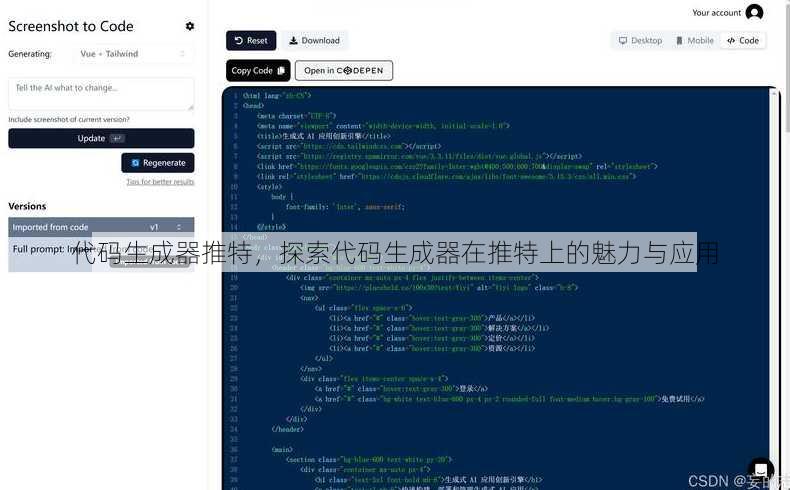Image resolution: width=790 pixels, height=490 pixels.
Task: Click the Your account label
Action: (x=716, y=13)
